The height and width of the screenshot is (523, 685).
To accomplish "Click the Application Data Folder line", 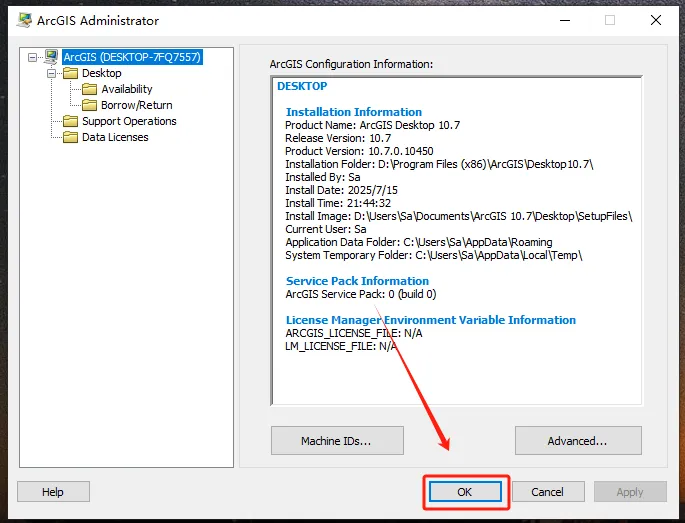I will coord(419,242).
